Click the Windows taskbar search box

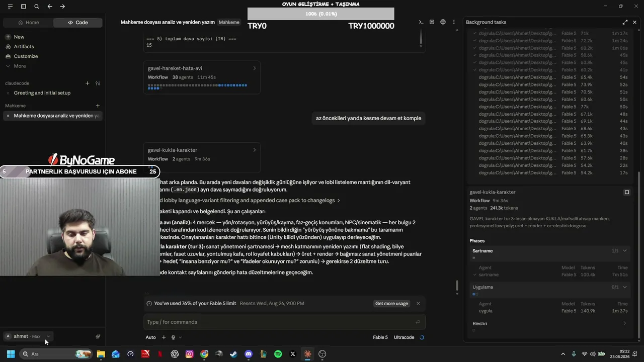pos(57,354)
